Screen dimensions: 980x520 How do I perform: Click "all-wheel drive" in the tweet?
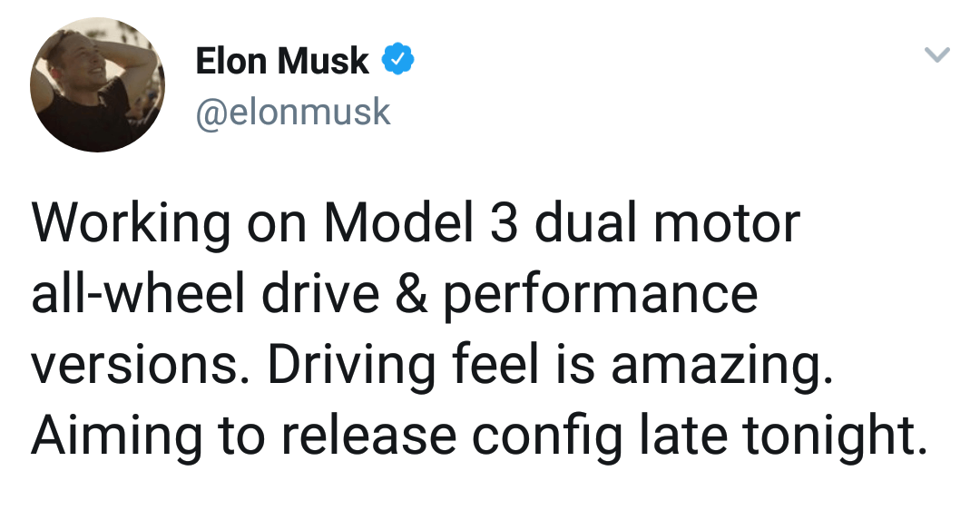205,293
